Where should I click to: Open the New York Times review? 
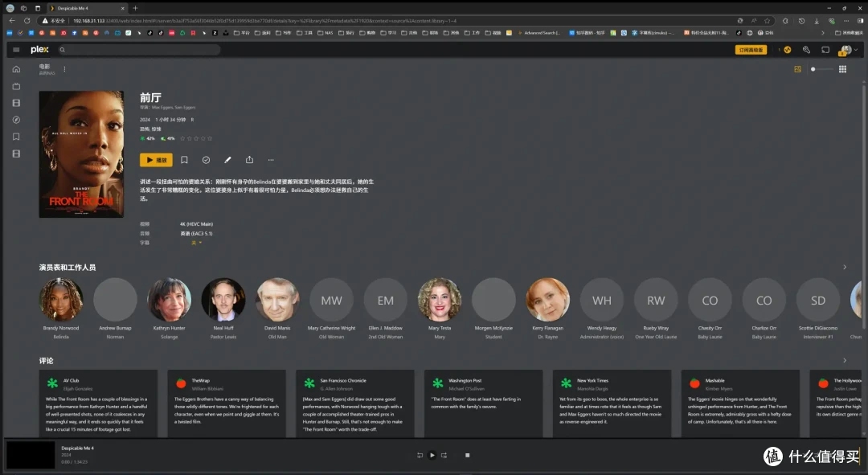coord(612,403)
